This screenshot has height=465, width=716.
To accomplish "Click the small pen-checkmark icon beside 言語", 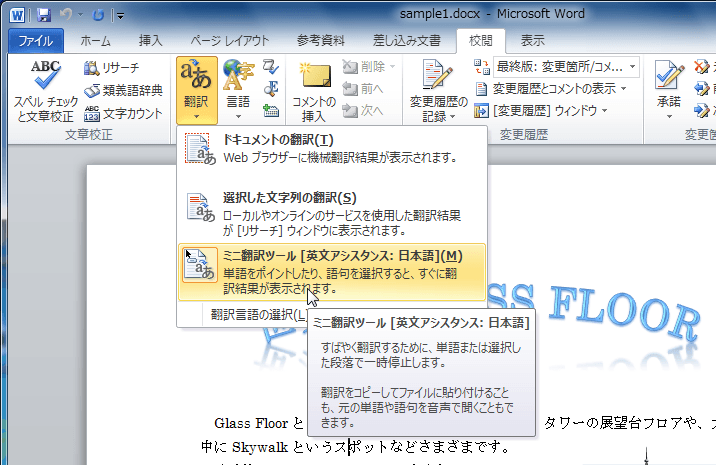I will pyautogui.click(x=271, y=67).
